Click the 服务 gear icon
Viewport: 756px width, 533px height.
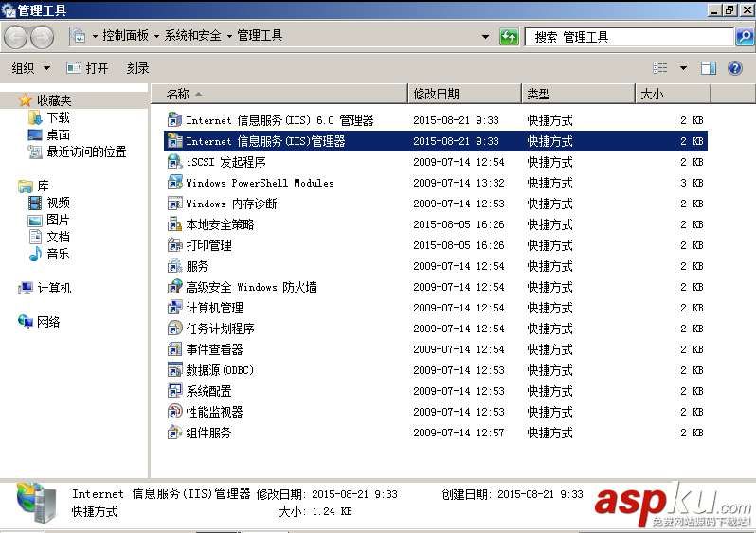pyautogui.click(x=174, y=265)
